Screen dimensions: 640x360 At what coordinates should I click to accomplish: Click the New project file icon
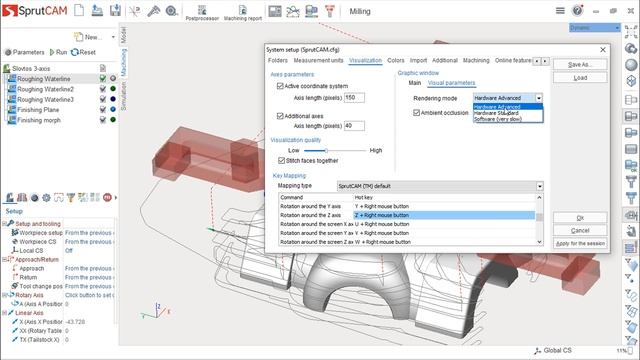pos(79,10)
